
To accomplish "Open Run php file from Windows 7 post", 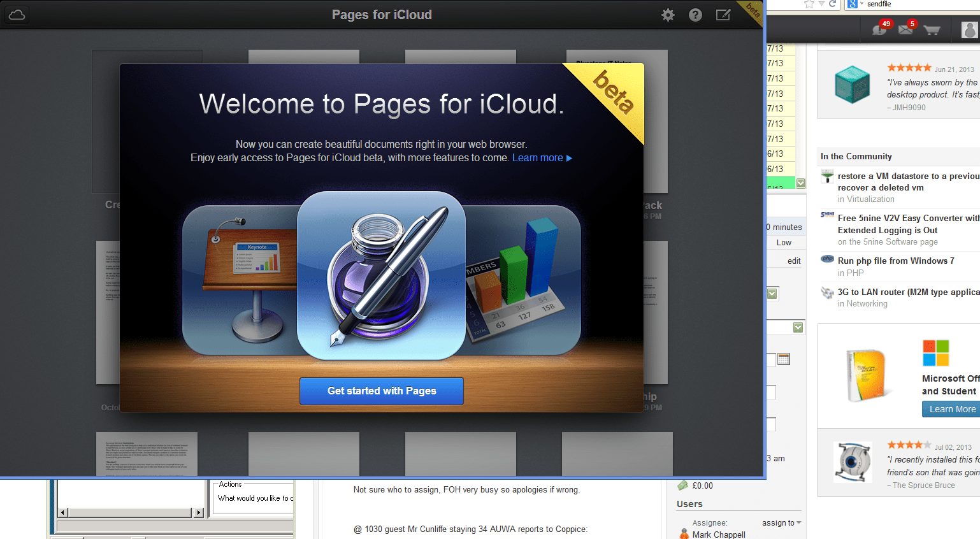I will coord(896,261).
